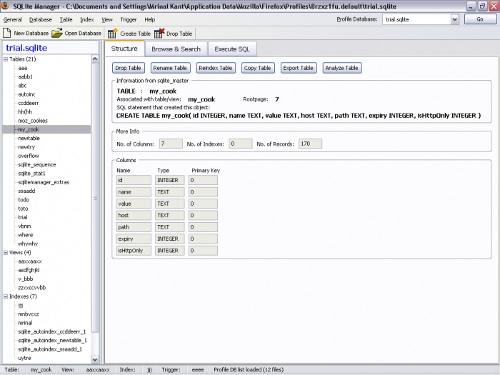500x375 pixels.
Task: Click the No. of Records field
Action: point(310,144)
